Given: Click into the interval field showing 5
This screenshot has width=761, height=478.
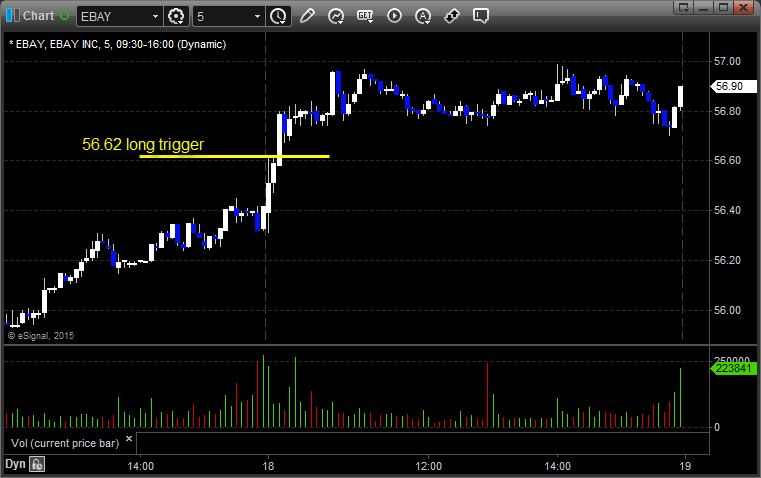Looking at the screenshot, I should [x=222, y=16].
